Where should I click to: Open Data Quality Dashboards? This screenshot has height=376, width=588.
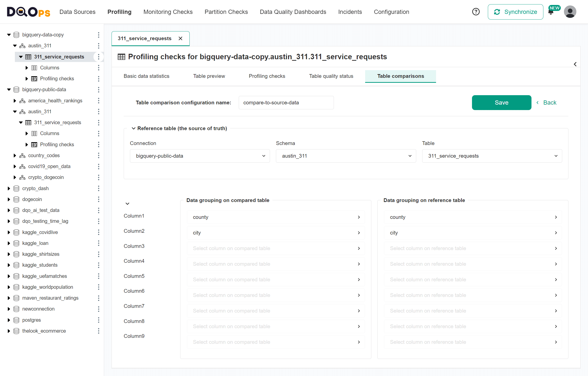tap(293, 12)
